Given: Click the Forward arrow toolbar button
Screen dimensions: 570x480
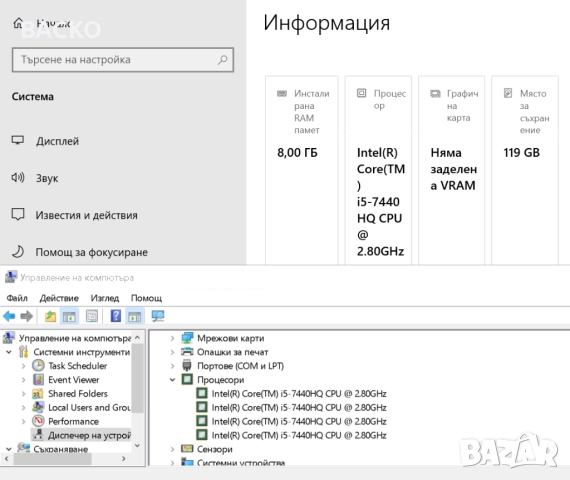Looking at the screenshot, I should click(27, 316).
